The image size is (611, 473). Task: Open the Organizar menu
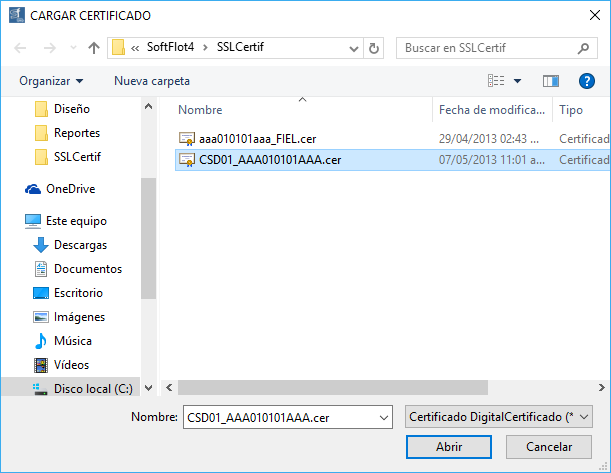pyautogui.click(x=51, y=80)
